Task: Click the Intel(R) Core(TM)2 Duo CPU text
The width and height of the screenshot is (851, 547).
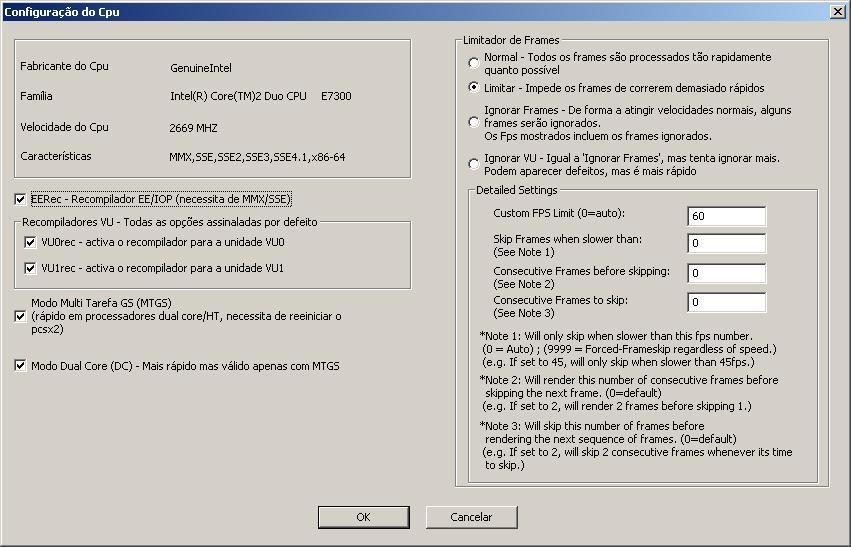Action: (x=238, y=96)
